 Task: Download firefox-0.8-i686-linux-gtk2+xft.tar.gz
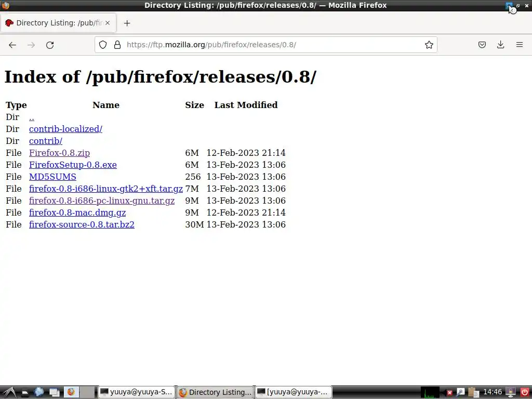(x=106, y=189)
